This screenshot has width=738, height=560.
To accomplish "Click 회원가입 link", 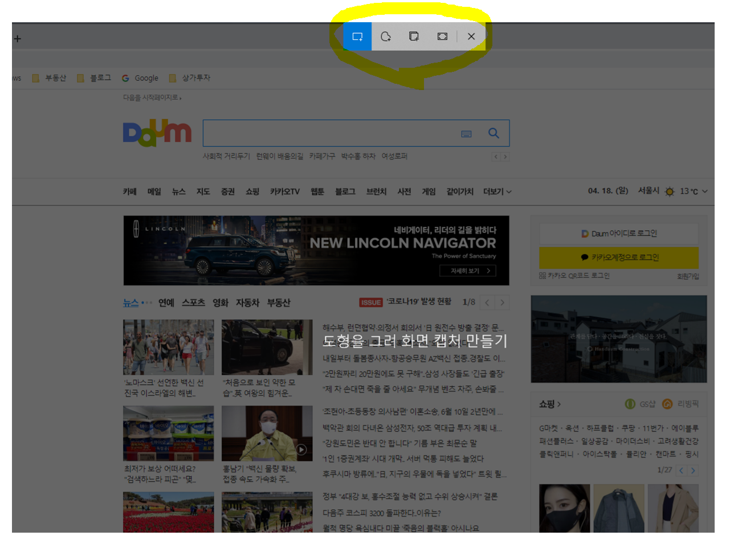I will pos(688,276).
